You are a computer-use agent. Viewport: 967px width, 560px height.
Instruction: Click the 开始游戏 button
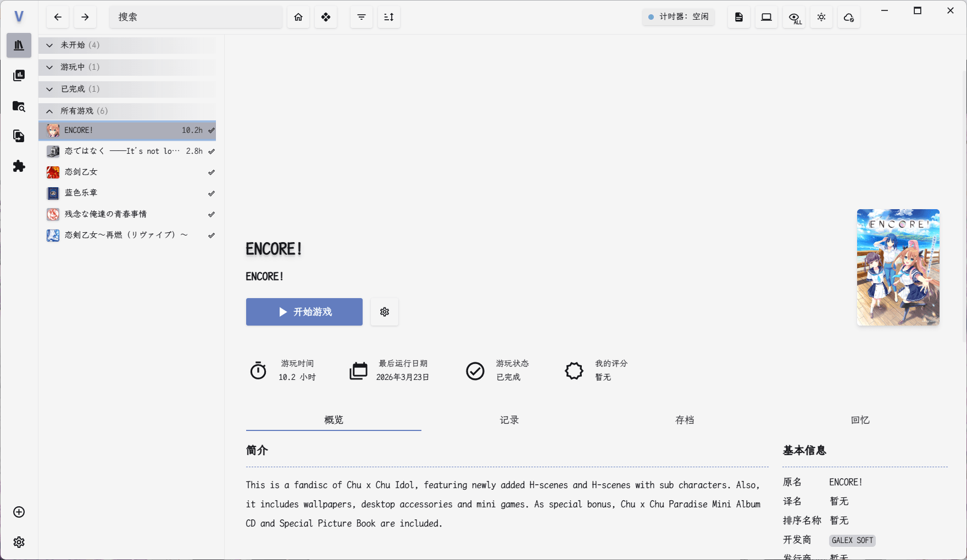click(x=304, y=312)
